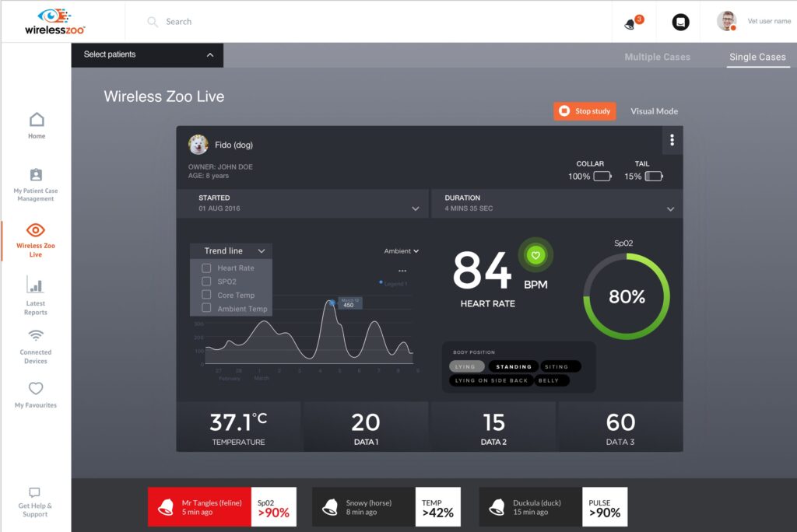
Task: Click the OWNER: JOHN DOE text
Action: coord(220,166)
